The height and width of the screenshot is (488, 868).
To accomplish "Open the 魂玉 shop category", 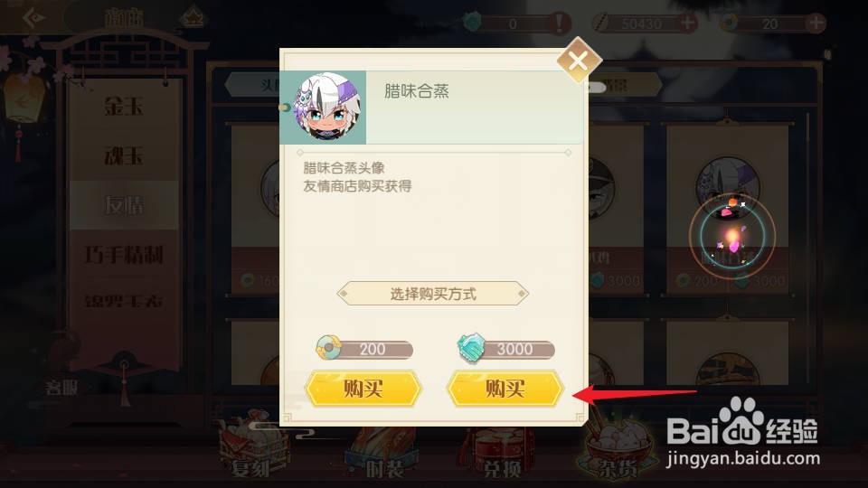I will point(124,155).
